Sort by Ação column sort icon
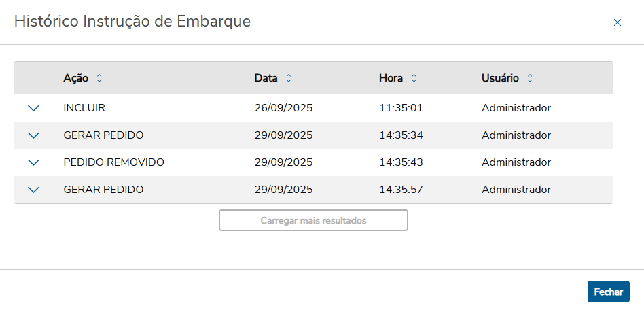 (x=99, y=78)
